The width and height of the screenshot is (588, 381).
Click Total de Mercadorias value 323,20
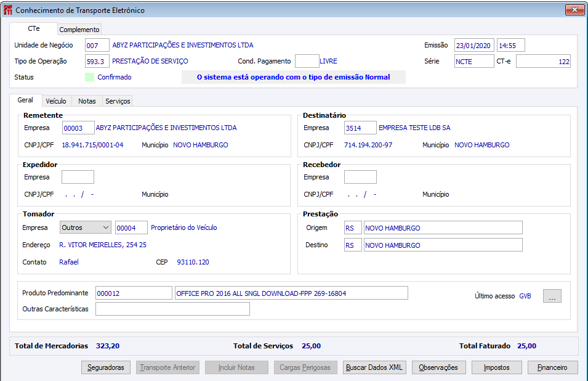108,346
